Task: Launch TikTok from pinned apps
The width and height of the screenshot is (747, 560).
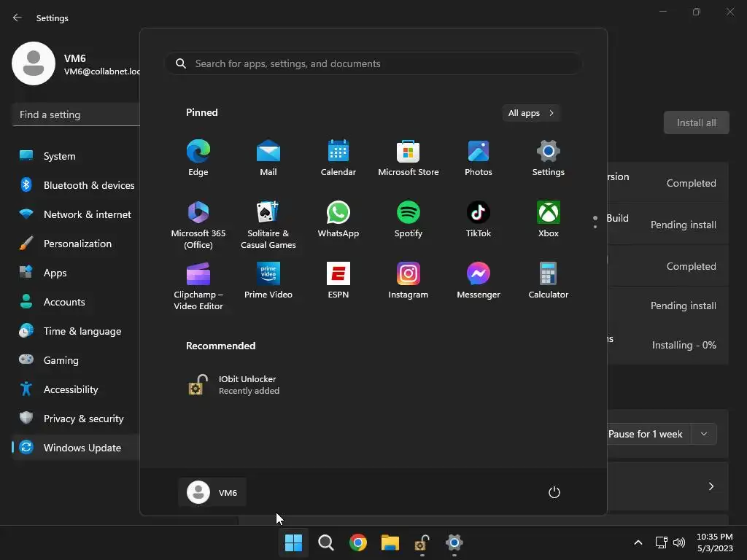Action: [x=479, y=219]
